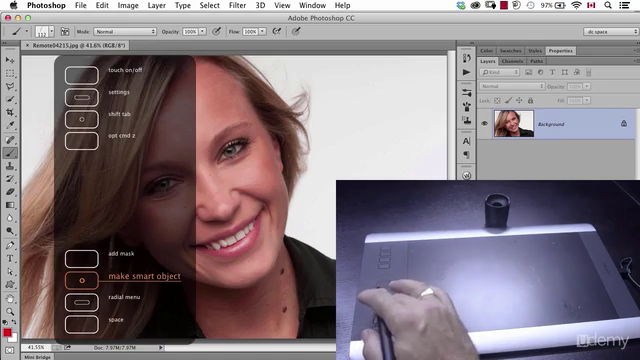640x360 pixels.
Task: Select the Pen tool
Action: (x=10, y=245)
